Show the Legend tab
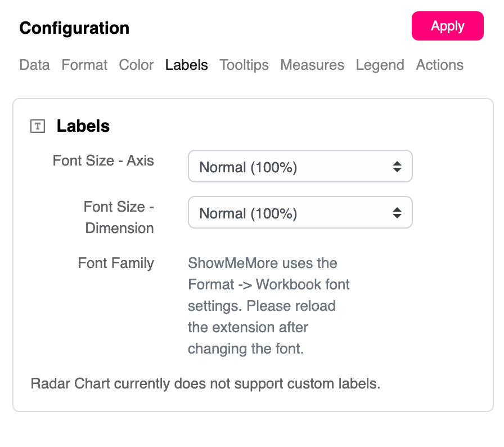Screen dimensions: 504x447 click(x=380, y=65)
